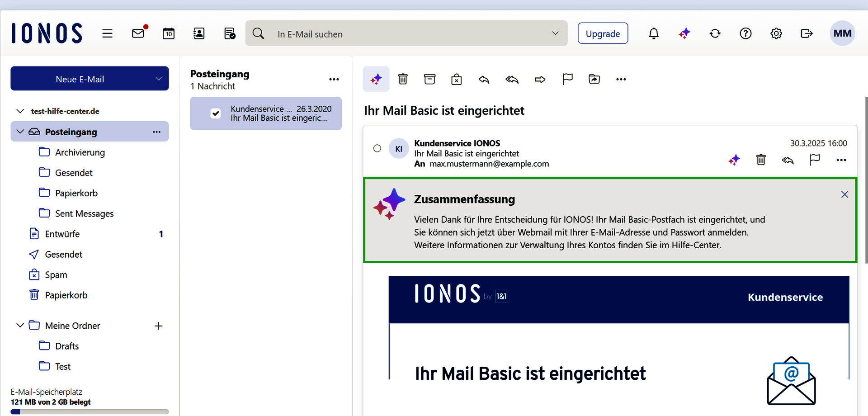Viewport: 868px width, 416px height.
Task: Collapse Posteingang folder chevron
Action: (x=20, y=132)
